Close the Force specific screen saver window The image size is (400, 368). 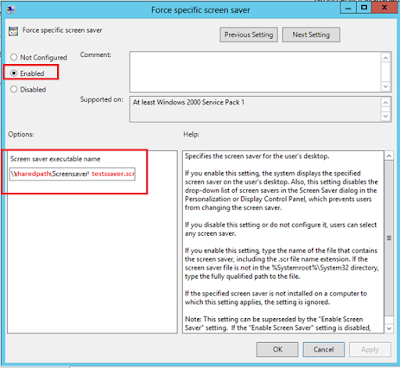(x=384, y=8)
